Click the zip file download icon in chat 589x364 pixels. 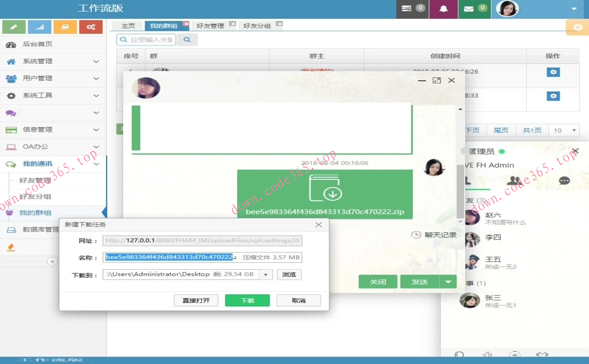[324, 188]
